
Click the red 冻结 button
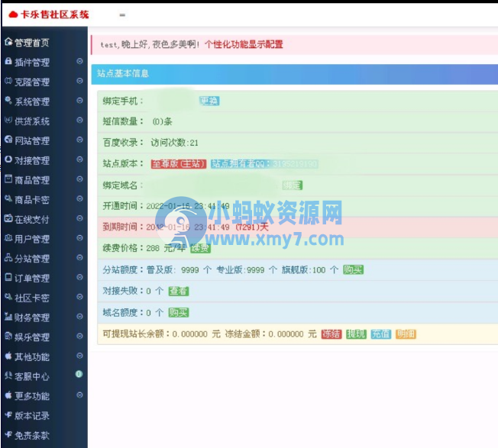click(x=331, y=334)
